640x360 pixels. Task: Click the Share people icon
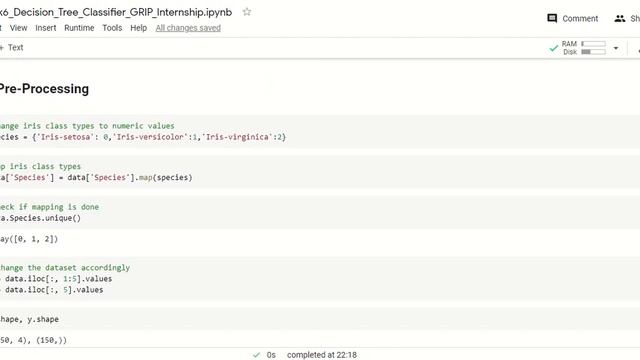pyautogui.click(x=620, y=18)
